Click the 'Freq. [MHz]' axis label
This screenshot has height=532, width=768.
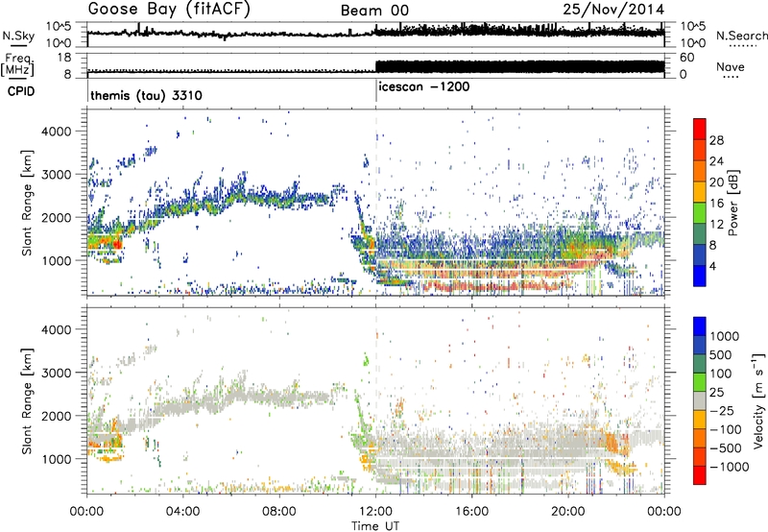[x=17, y=65]
